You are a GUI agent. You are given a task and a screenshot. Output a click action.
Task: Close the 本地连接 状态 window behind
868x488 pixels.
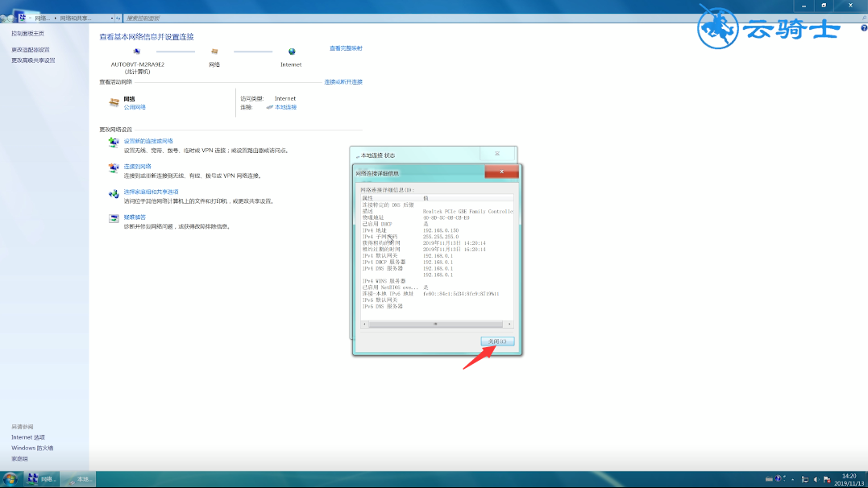pos(497,154)
